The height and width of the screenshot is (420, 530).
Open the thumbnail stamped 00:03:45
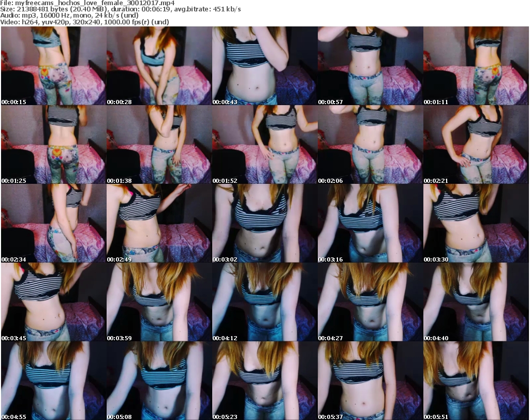tap(54, 302)
